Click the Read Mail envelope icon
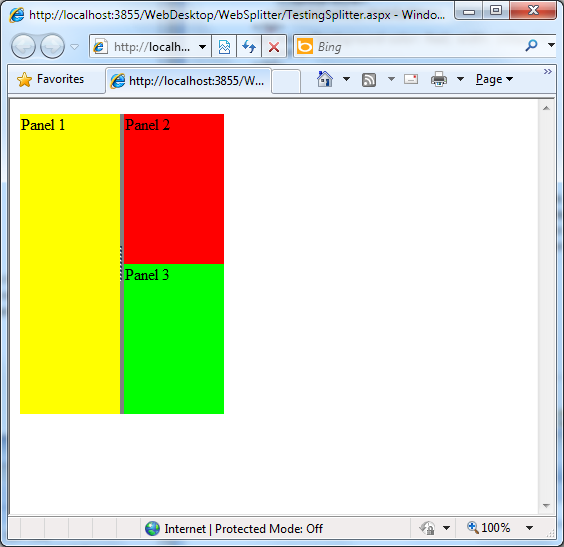Screen dimensions: 564x547 point(411,79)
